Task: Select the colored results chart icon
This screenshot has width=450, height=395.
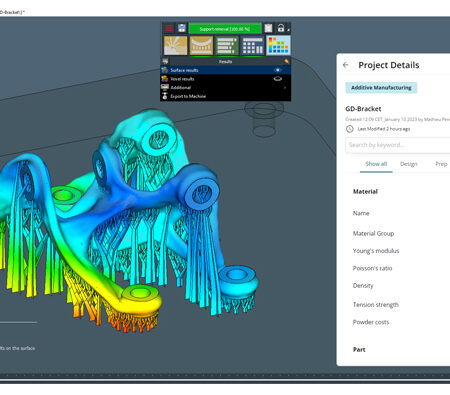Action: coord(278,45)
